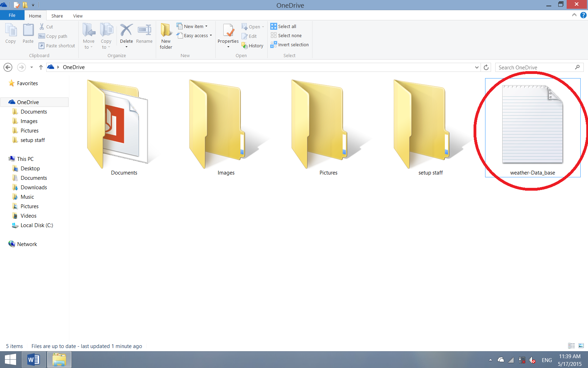Select OneDrive in the navigation pane
The image size is (588, 368).
(34, 102)
